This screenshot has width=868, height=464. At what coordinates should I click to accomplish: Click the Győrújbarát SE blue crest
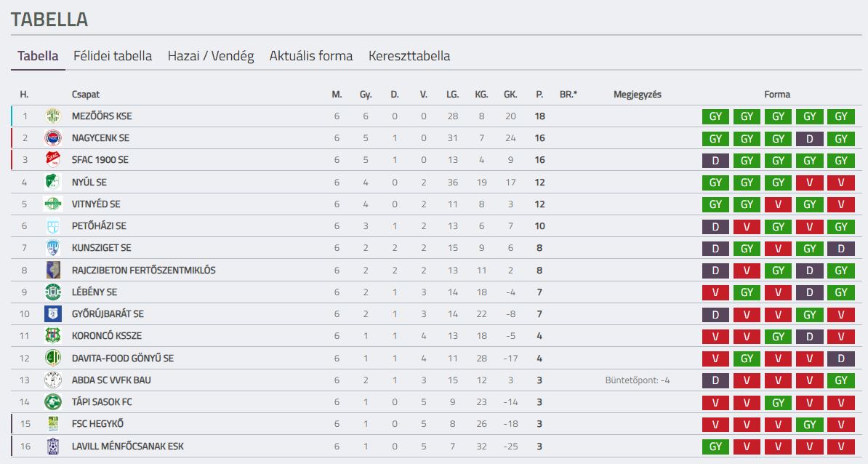pos(53,314)
